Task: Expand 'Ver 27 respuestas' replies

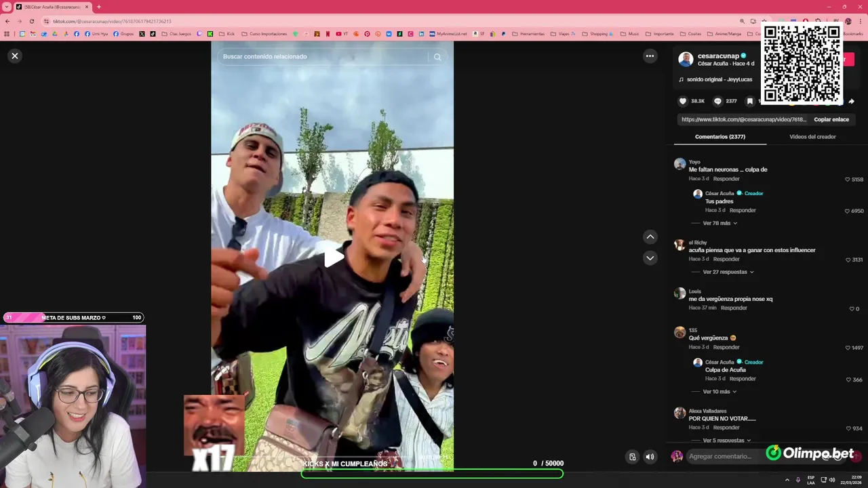Action: pyautogui.click(x=728, y=272)
